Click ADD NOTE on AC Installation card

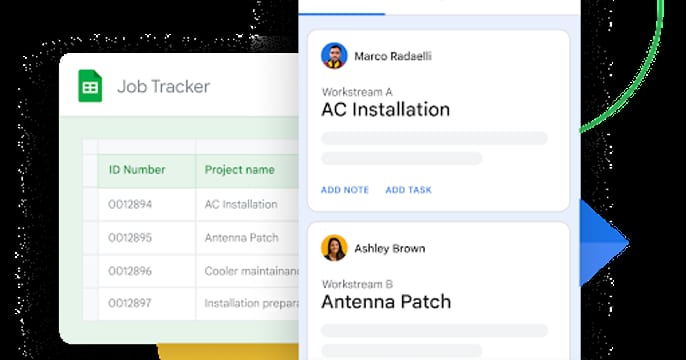(x=345, y=190)
